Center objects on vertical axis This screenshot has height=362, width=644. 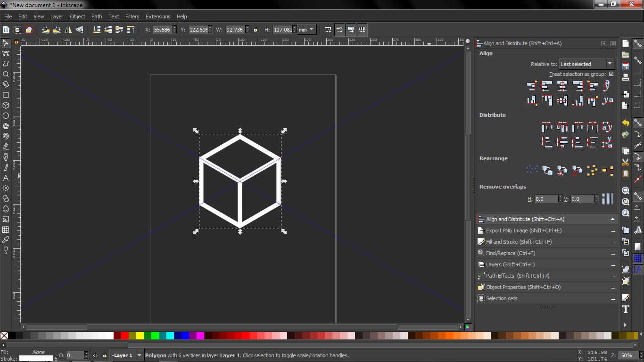pyautogui.click(x=561, y=86)
